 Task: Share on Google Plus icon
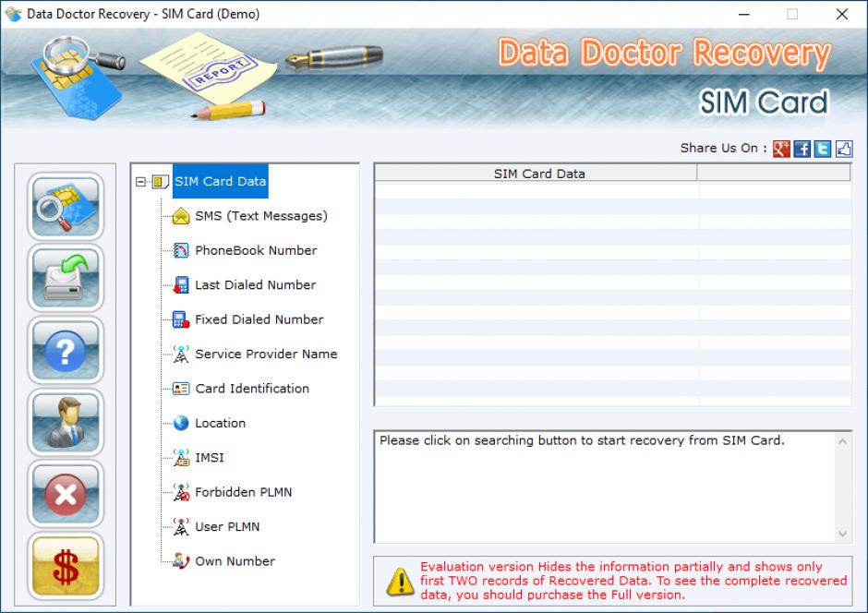pyautogui.click(x=781, y=149)
